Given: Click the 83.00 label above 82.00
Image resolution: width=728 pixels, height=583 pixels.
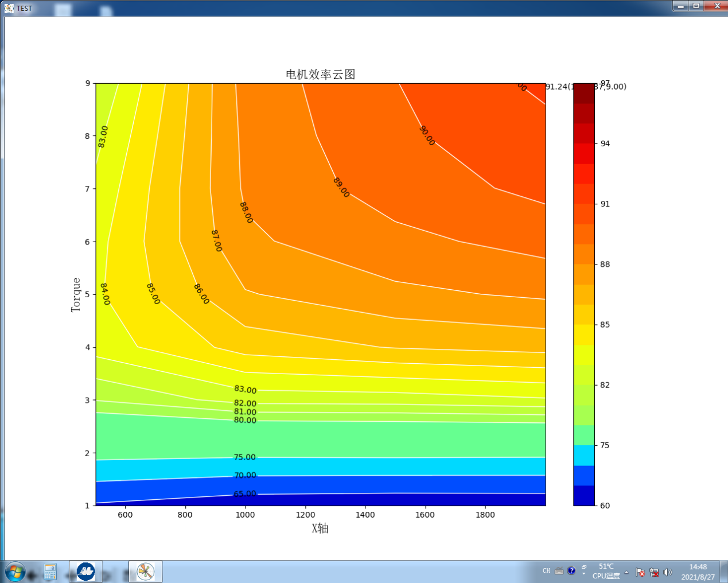Looking at the screenshot, I should point(245,390).
